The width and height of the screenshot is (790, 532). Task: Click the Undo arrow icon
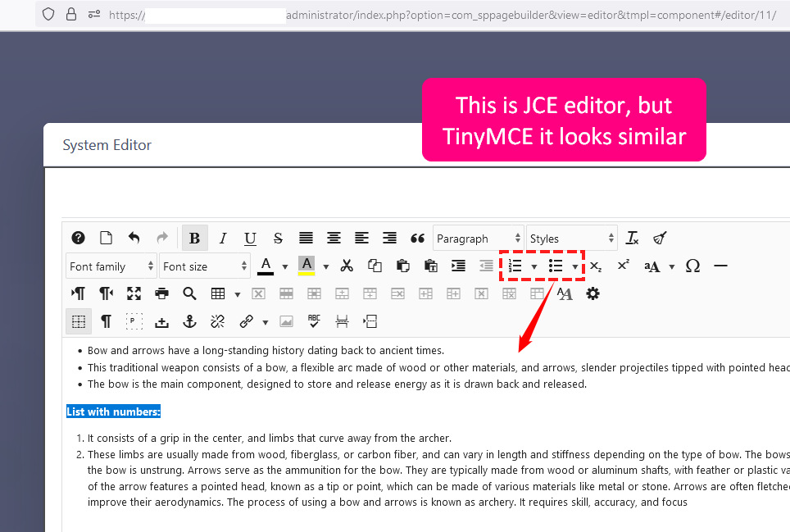pyautogui.click(x=134, y=238)
